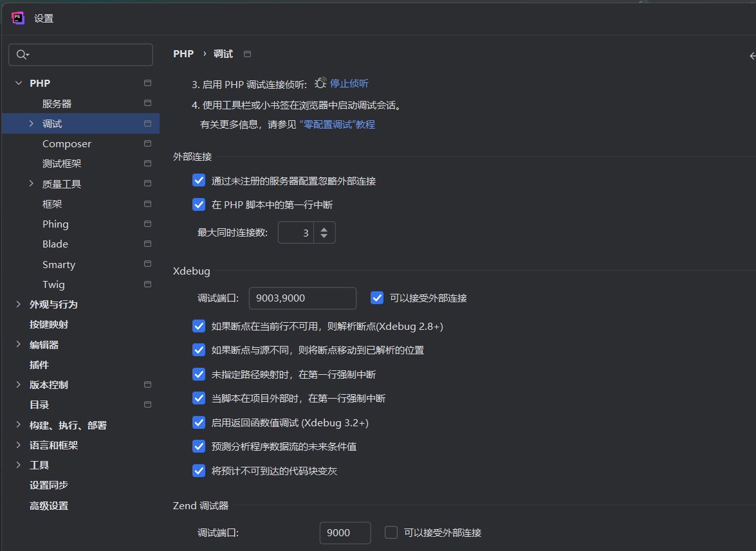This screenshot has height=551, width=756.
Task: Toggle 将预计不可到达的代码块变灰 checkbox
Action: [x=199, y=471]
